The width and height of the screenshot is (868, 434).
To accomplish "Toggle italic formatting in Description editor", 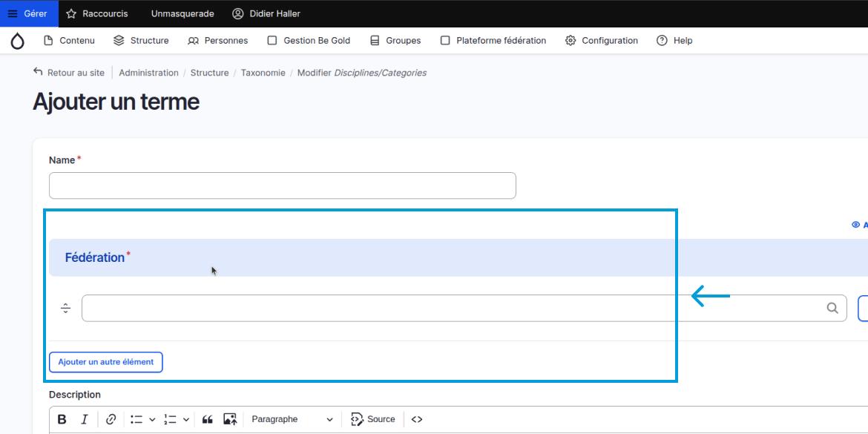I will click(x=85, y=419).
